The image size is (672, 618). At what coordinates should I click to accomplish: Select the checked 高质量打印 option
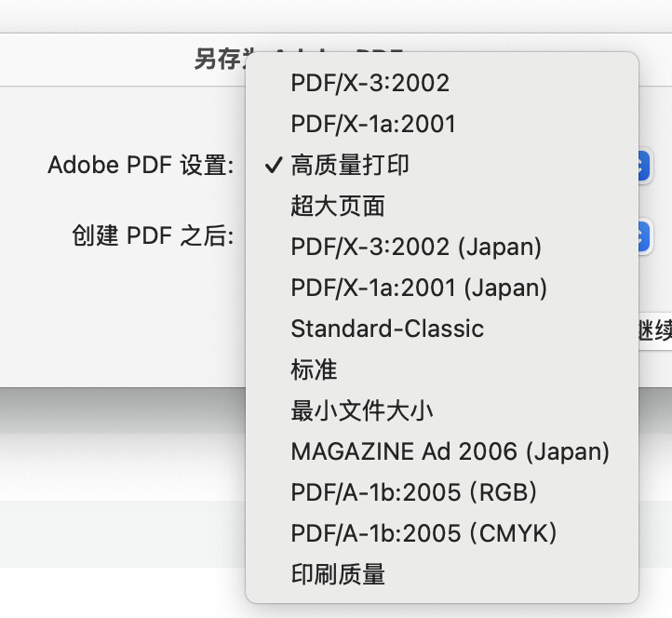point(442,165)
